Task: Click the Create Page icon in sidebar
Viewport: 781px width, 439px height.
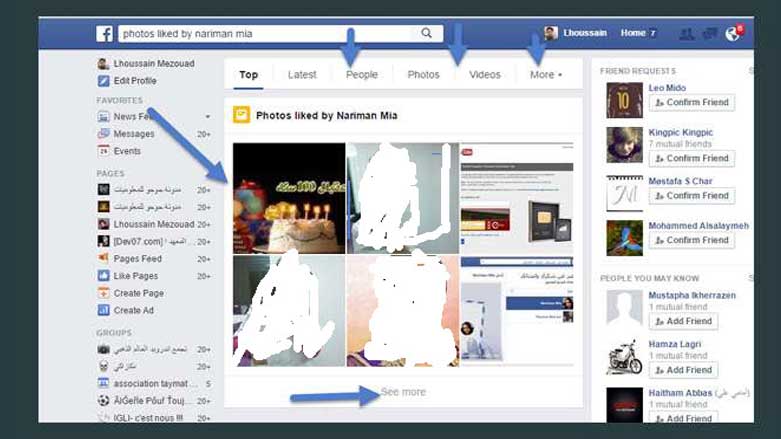Action: 104,294
